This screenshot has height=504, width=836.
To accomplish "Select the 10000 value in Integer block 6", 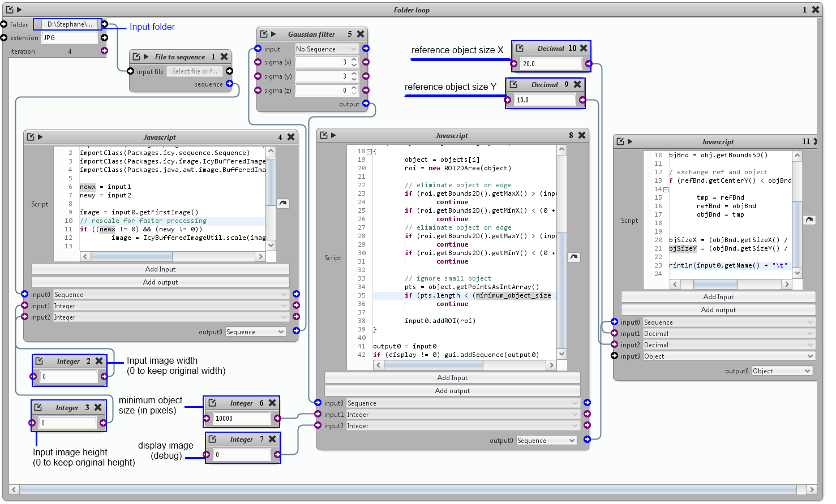I will [x=242, y=419].
